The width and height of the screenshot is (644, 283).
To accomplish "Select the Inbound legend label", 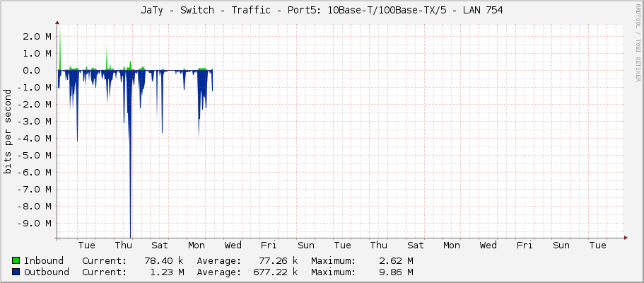I will click(44, 261).
